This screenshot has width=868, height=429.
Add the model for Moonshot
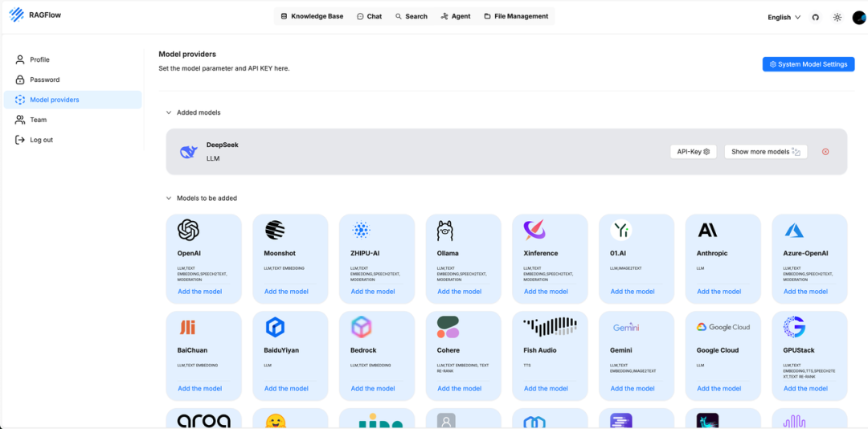[x=286, y=291]
